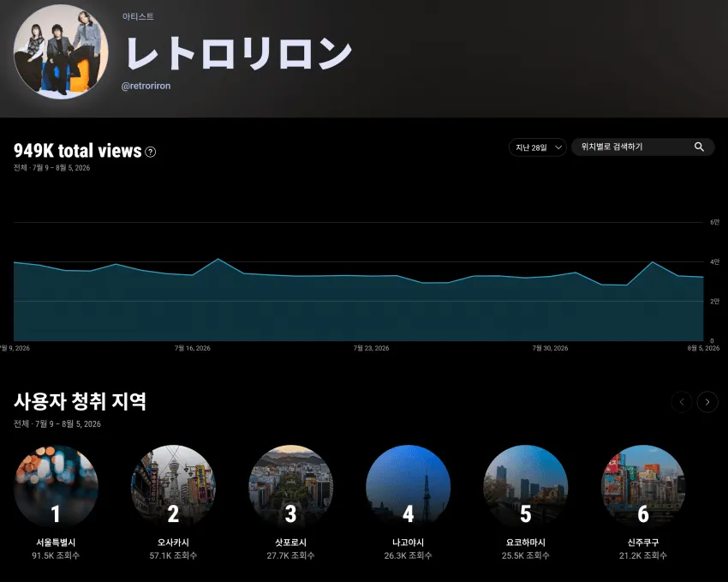Click the 위치별로 검색하기 search field
The width and height of the screenshot is (728, 582).
point(642,147)
